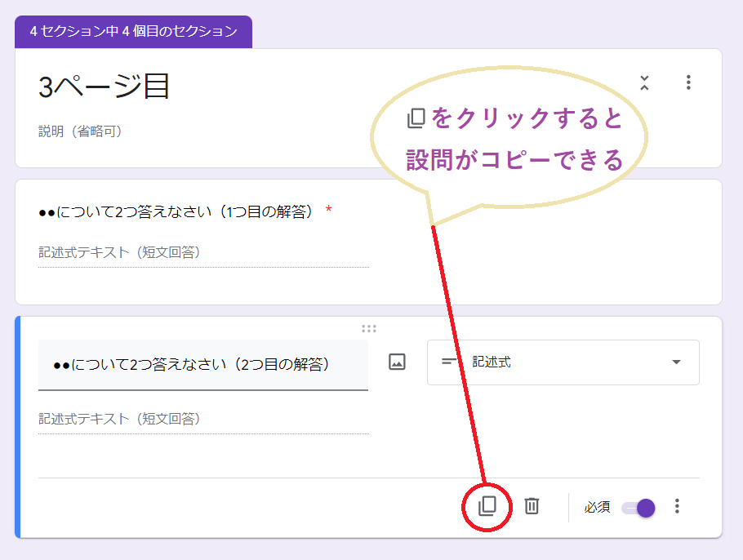Insert an image into the question
Image resolution: width=743 pixels, height=560 pixels.
[x=397, y=362]
